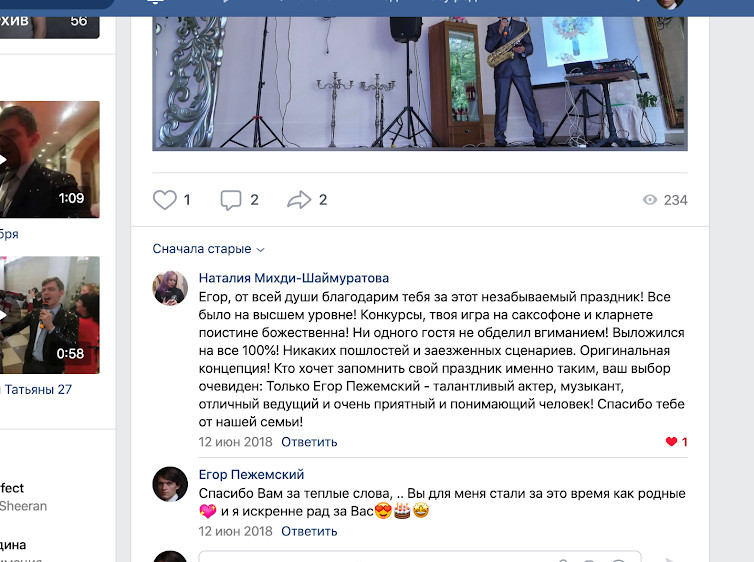This screenshot has height=562, width=754.
Task: Open the Татьяны 27 video title link
Action: point(36,389)
